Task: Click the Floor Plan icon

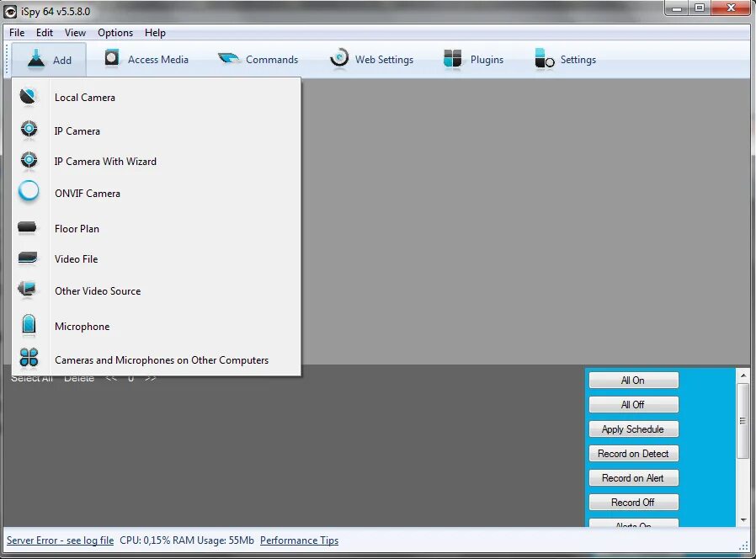Action: 27,227
